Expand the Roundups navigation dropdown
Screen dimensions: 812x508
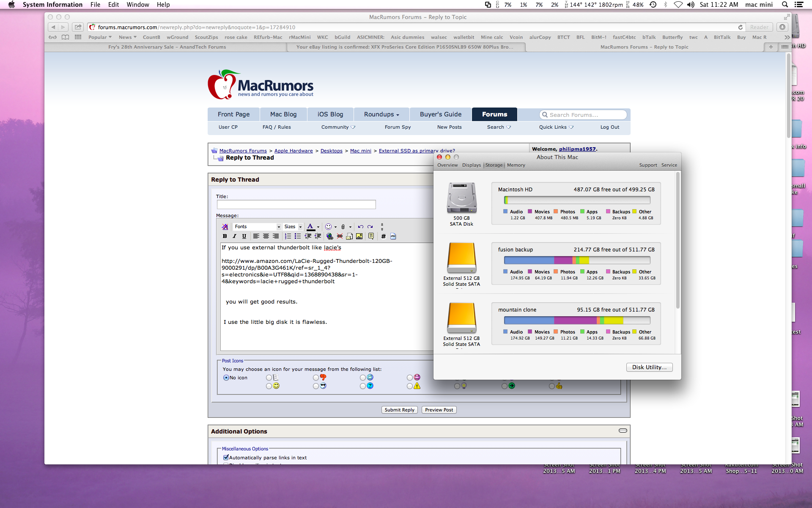tap(381, 114)
